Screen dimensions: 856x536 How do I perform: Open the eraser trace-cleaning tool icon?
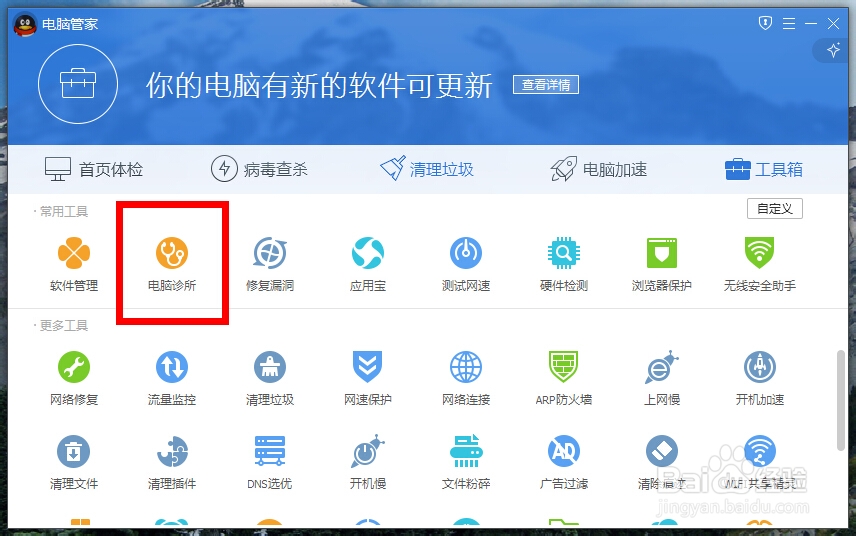(662, 451)
